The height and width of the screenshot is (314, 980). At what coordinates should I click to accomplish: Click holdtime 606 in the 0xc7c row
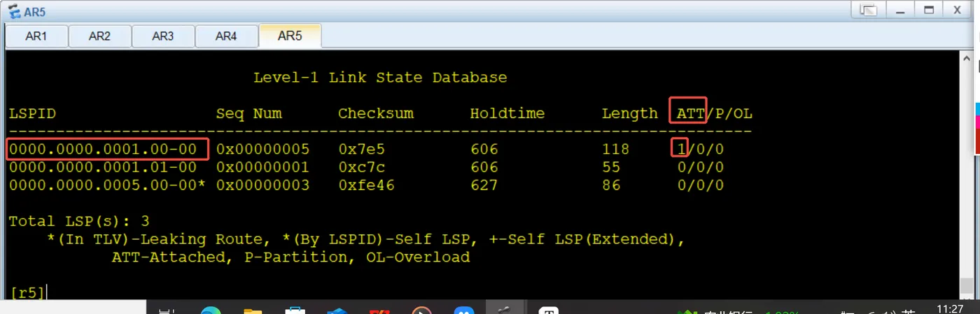click(x=484, y=167)
